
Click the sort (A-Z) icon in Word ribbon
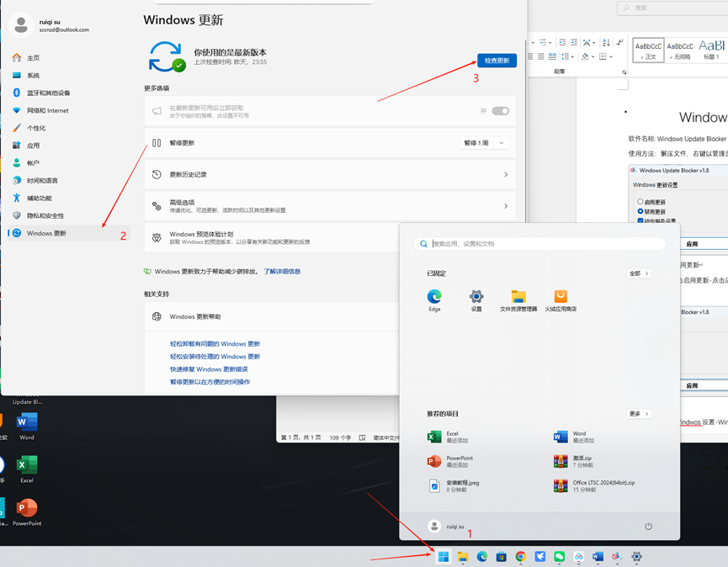pyautogui.click(x=604, y=42)
